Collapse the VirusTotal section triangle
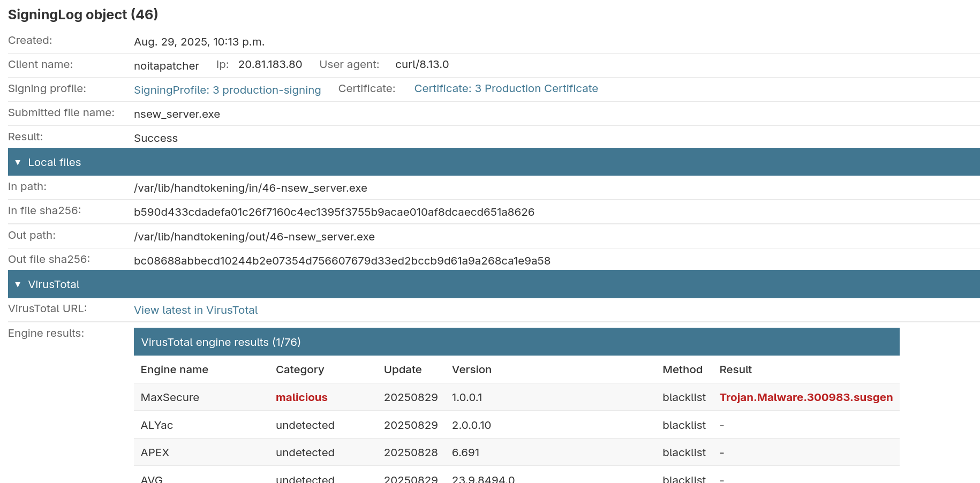Image resolution: width=980 pixels, height=483 pixels. (18, 284)
